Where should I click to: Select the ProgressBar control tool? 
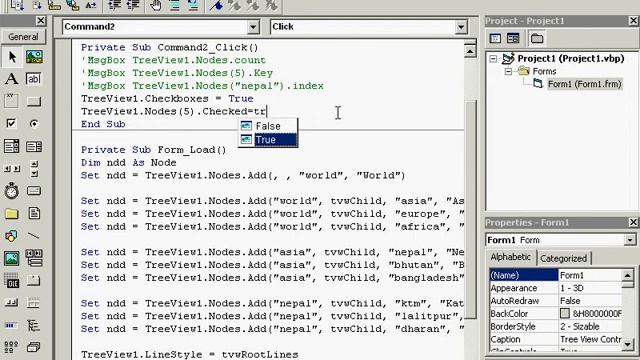[11, 325]
